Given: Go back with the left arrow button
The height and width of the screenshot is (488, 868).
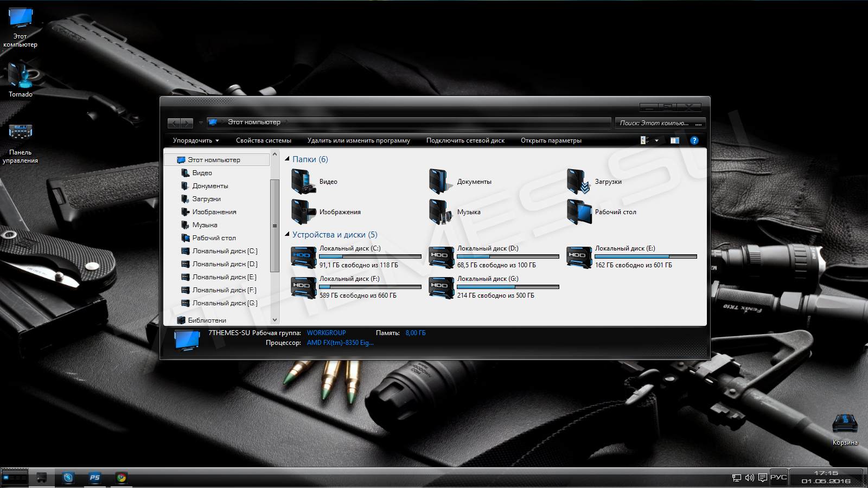Looking at the screenshot, I should [x=174, y=123].
